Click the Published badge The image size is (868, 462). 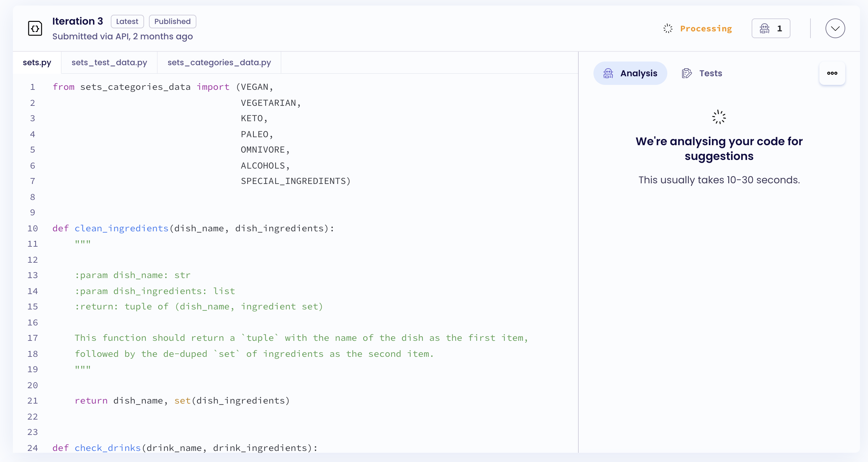tap(172, 21)
